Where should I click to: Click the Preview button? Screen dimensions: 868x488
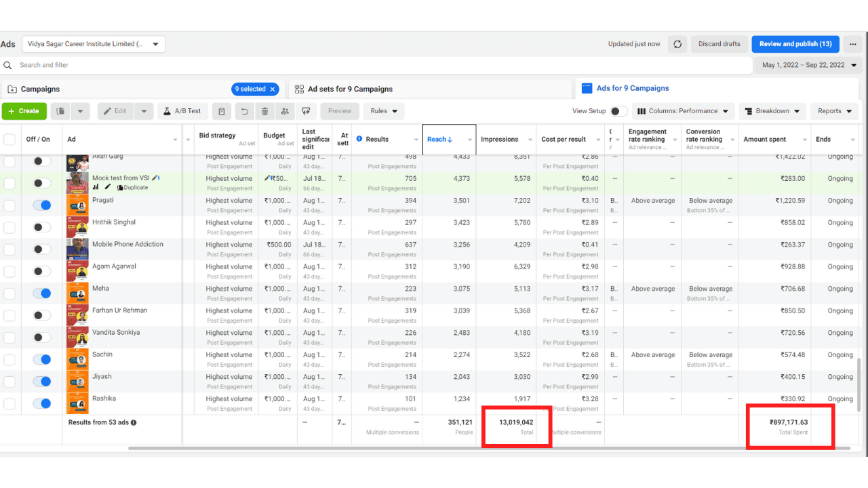[x=340, y=111]
